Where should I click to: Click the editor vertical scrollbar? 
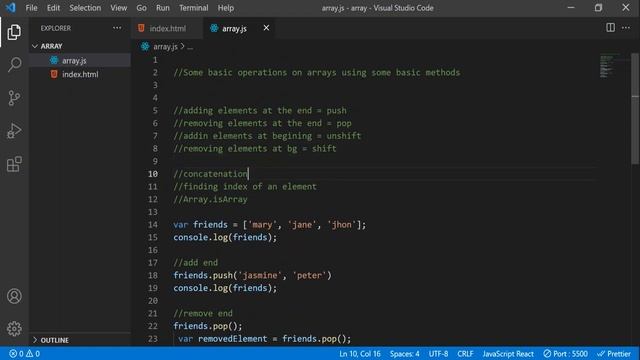pyautogui.click(x=635, y=108)
